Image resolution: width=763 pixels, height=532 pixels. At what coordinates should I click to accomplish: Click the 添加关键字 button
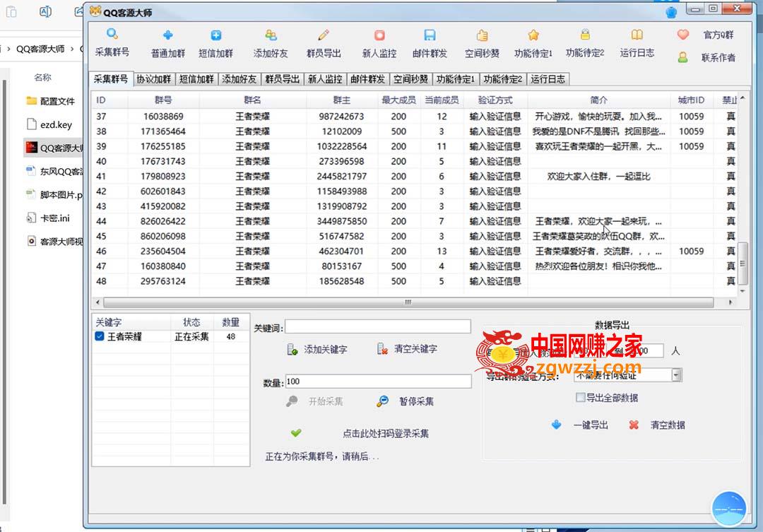tap(317, 350)
